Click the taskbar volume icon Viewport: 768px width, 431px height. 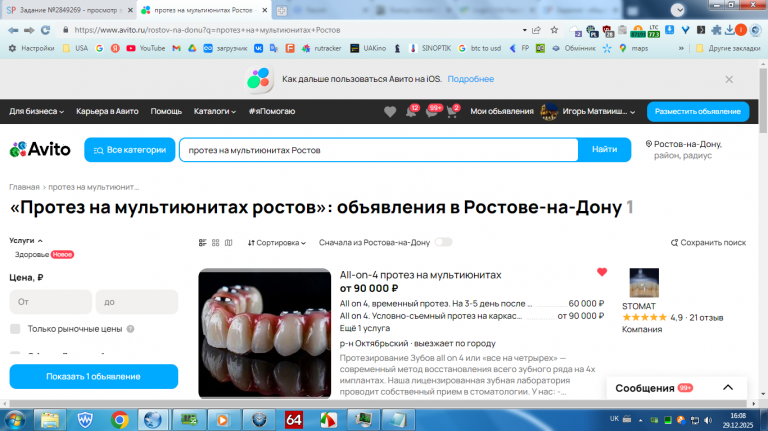708,420
